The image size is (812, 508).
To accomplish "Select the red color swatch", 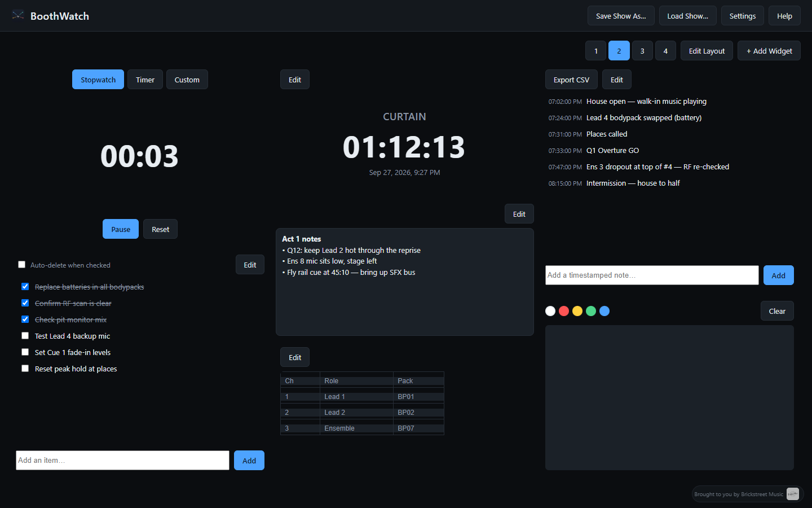I will click(x=564, y=311).
